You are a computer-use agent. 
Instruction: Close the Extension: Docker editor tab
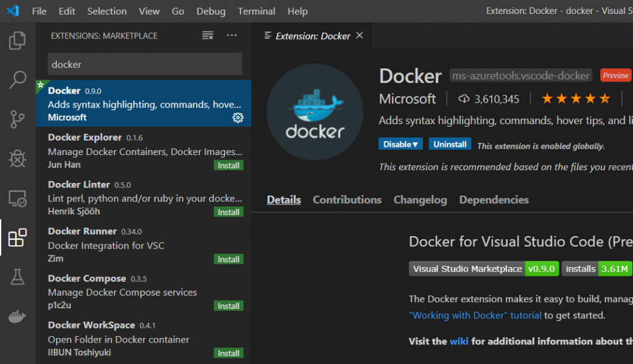click(x=360, y=35)
